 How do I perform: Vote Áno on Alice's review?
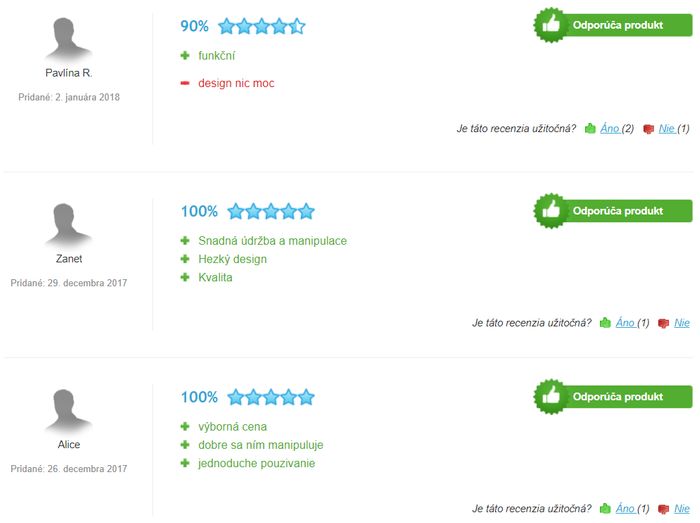coord(625,508)
